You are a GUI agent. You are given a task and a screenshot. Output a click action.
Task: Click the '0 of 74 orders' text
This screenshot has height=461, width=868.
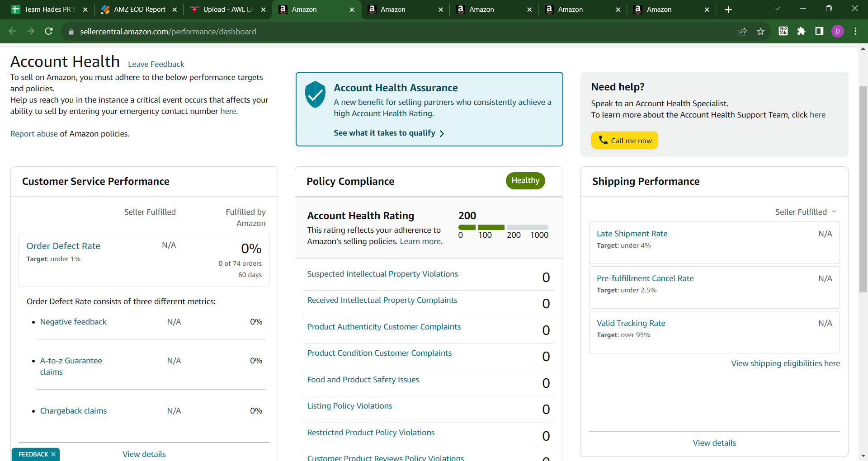pyautogui.click(x=240, y=263)
